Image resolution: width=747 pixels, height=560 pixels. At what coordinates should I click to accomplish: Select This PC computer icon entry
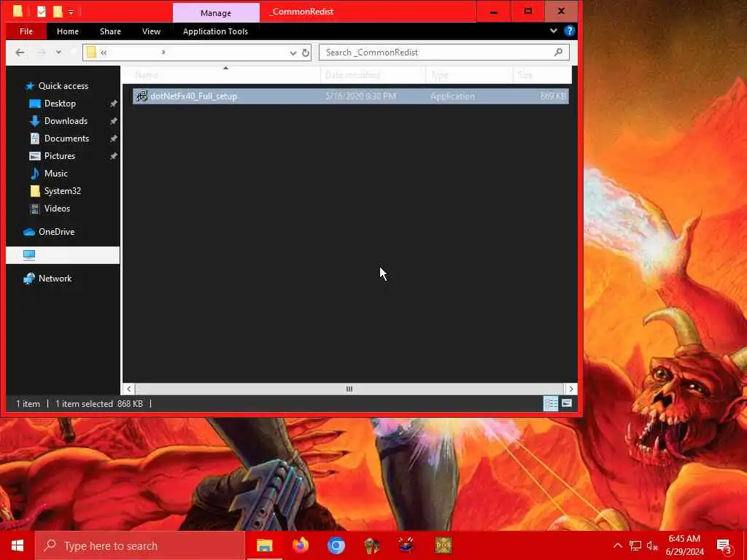[x=63, y=255]
